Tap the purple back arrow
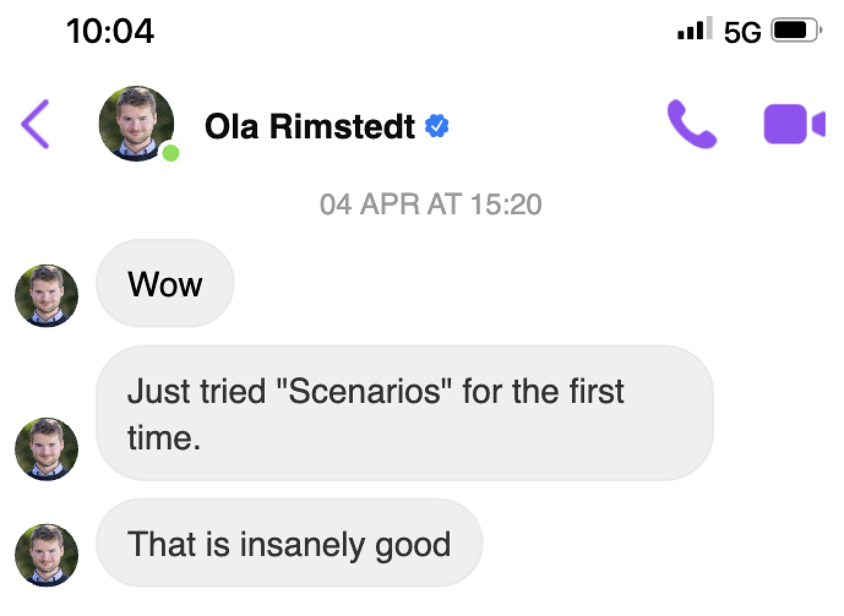 tap(35, 124)
